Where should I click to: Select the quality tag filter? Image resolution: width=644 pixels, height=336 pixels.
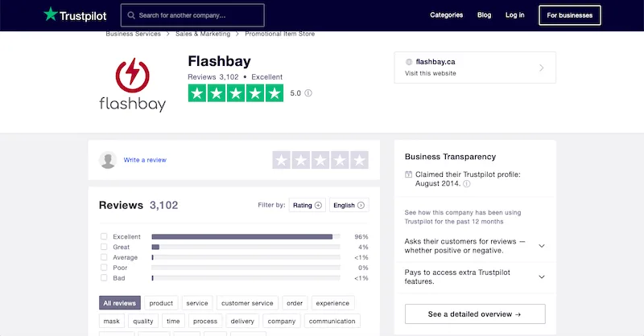click(x=143, y=321)
